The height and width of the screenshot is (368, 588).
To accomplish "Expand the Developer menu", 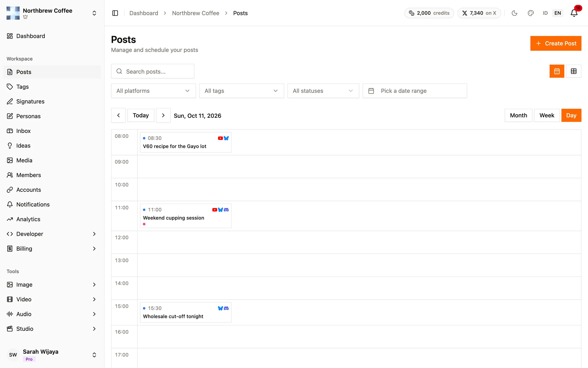I will click(52, 234).
